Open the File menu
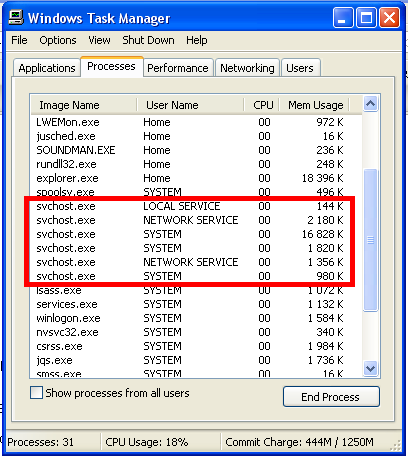The height and width of the screenshot is (457, 408). pyautogui.click(x=19, y=40)
